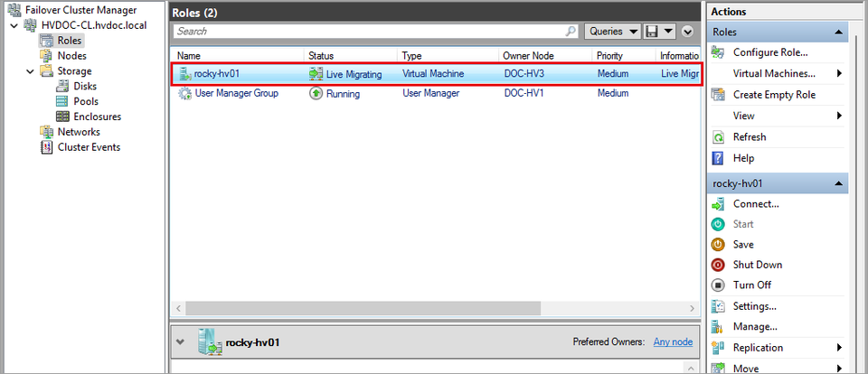Click the horizontal scrollbar left arrow

[x=178, y=308]
